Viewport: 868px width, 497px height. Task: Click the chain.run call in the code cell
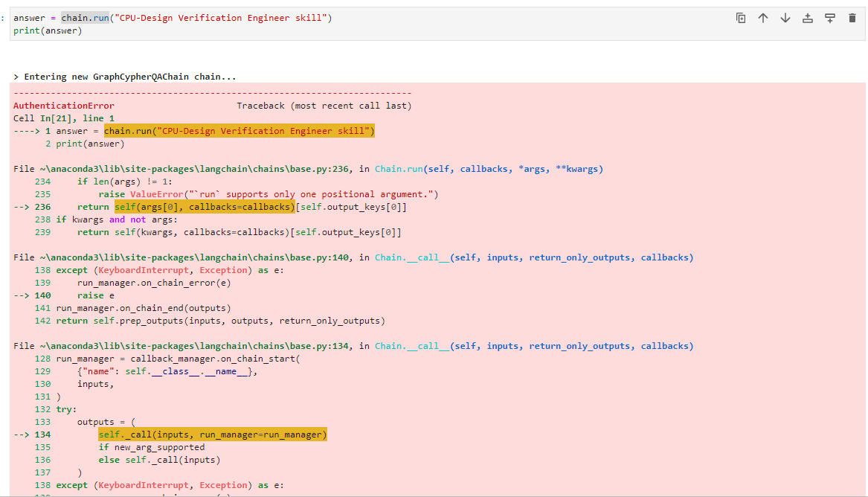[86, 18]
